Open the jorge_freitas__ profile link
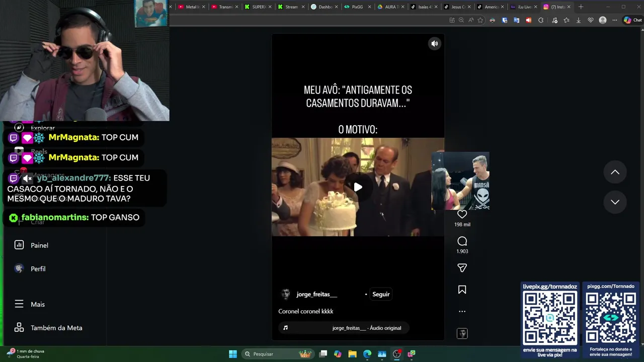Screen dimensions: 644x362 coord(316,294)
